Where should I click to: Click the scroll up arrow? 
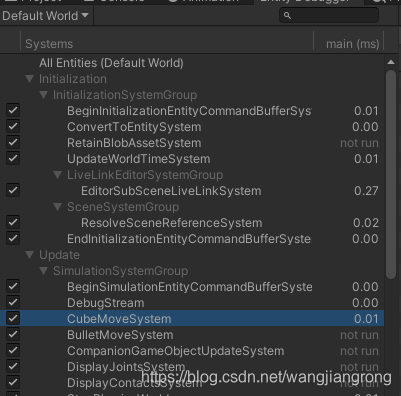coord(391,62)
